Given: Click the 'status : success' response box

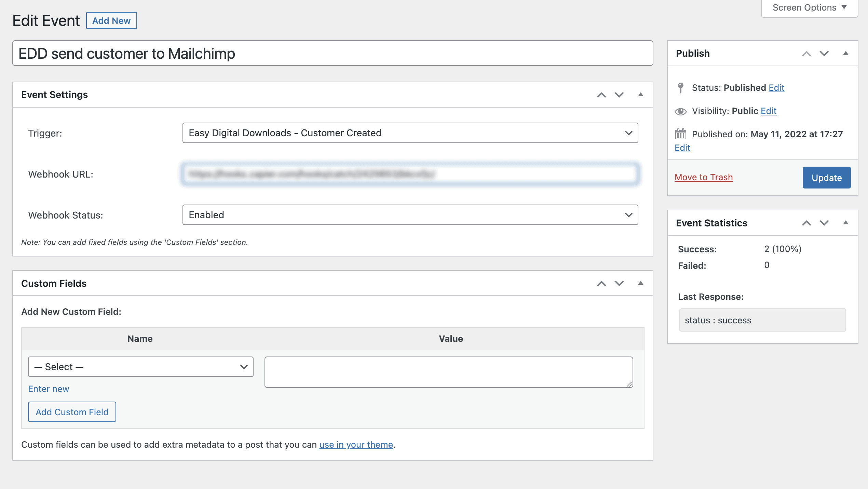Looking at the screenshot, I should (762, 320).
